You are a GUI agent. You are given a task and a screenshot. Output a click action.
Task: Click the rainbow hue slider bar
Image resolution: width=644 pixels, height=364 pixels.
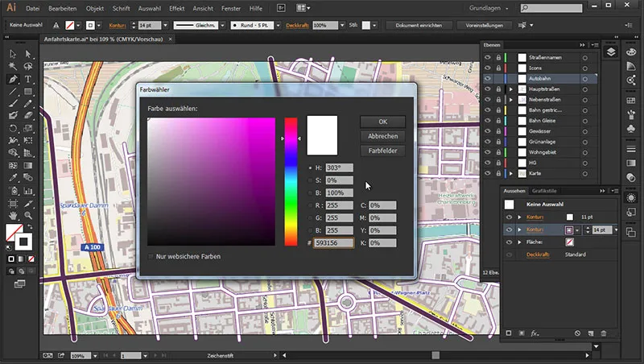pos(291,181)
